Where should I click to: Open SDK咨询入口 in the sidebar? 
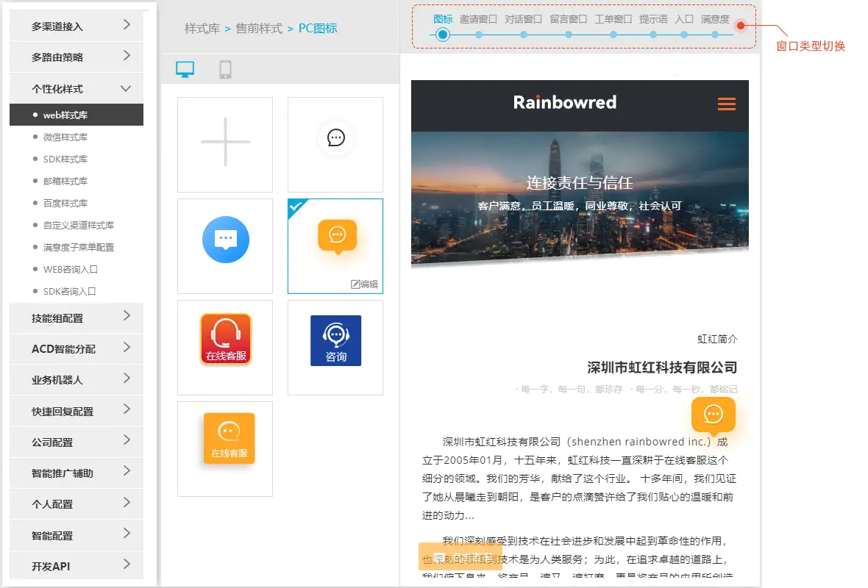pyautogui.click(x=69, y=292)
